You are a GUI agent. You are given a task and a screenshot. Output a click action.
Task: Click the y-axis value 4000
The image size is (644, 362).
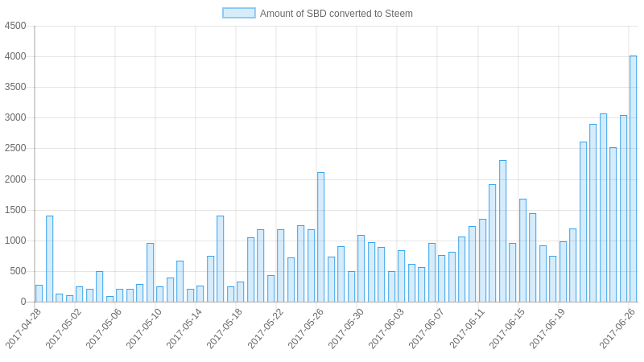pyautogui.click(x=15, y=56)
